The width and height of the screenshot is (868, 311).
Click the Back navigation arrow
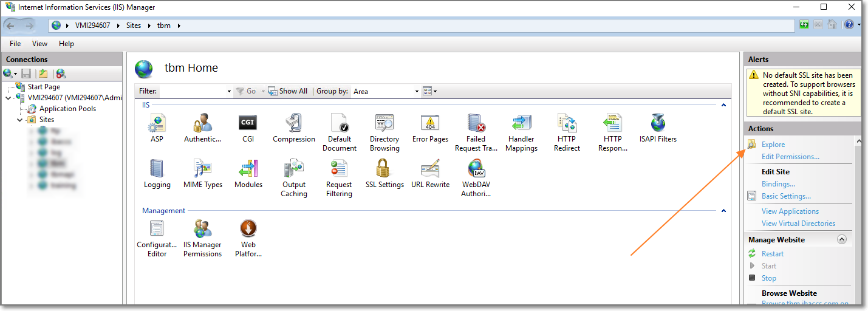(10, 26)
